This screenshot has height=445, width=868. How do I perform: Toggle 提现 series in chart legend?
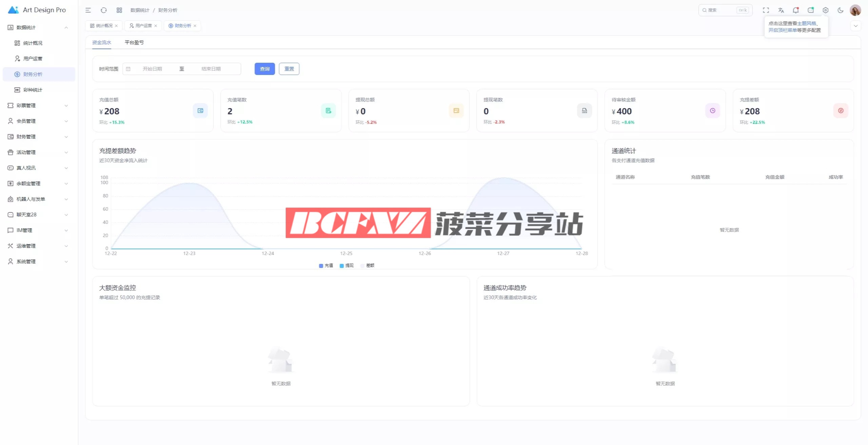coord(347,266)
